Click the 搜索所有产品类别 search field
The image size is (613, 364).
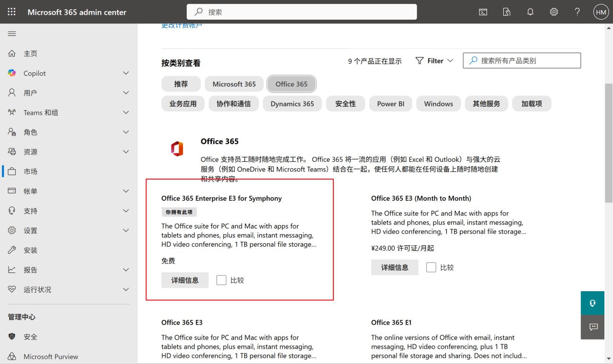click(522, 60)
